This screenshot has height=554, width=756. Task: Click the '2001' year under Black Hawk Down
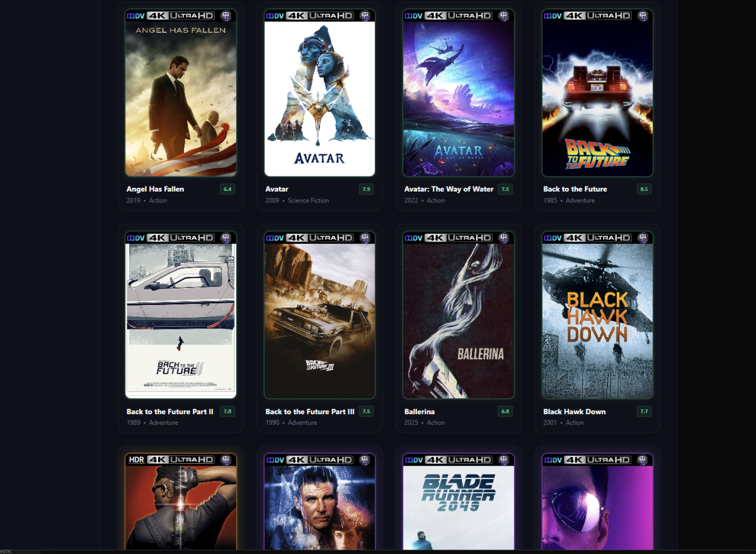point(550,423)
